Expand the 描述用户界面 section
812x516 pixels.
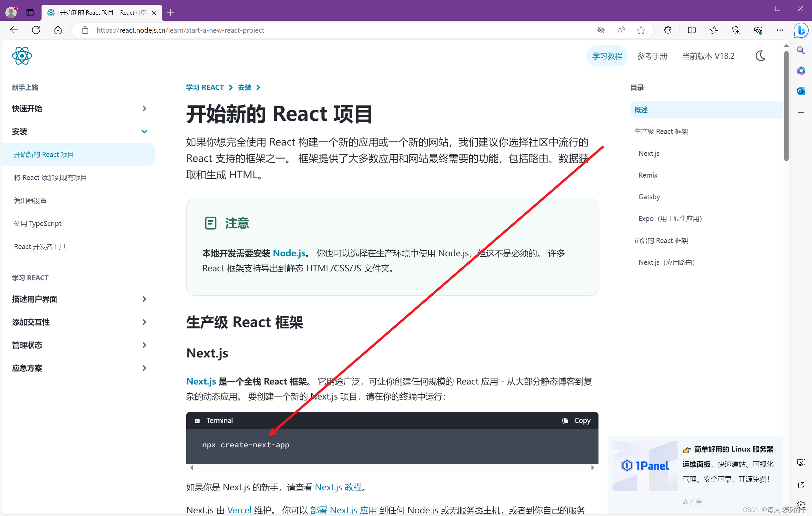[x=144, y=299]
